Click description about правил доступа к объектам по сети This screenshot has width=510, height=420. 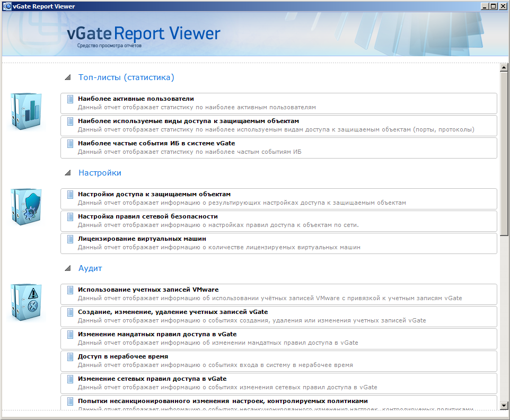[x=218, y=225]
